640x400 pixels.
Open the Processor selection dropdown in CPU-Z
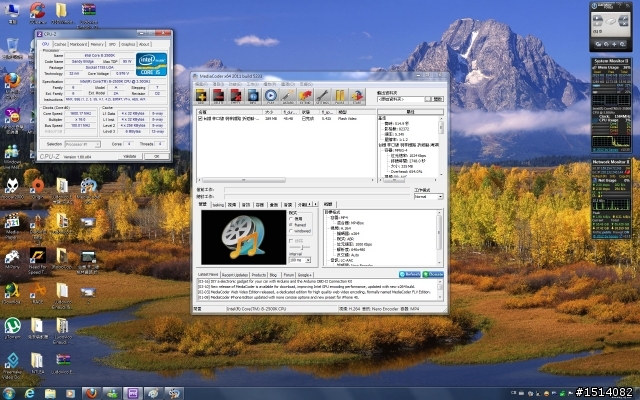point(82,144)
